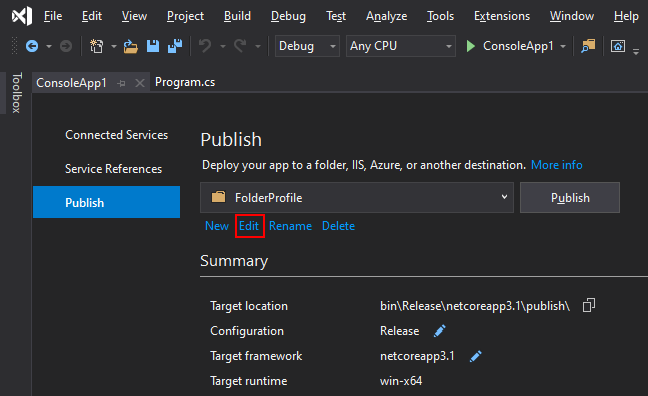Screen dimensions: 648x396
Task: Open the Tools menu
Action: coord(441,16)
